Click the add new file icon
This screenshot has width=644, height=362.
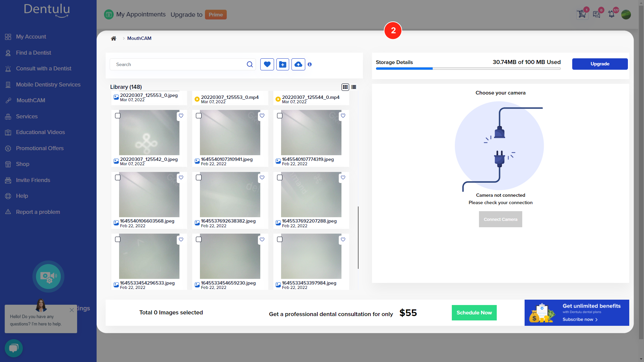283,64
